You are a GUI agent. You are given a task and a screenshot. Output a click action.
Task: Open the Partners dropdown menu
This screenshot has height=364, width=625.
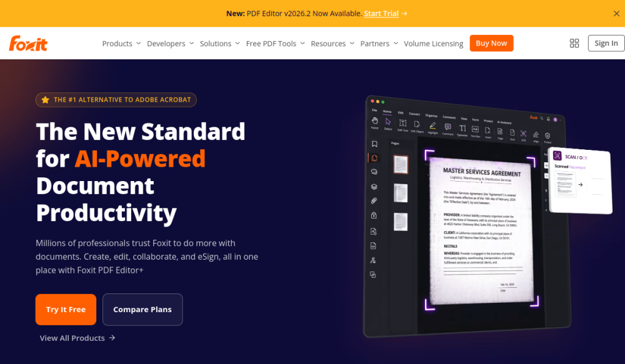(379, 44)
